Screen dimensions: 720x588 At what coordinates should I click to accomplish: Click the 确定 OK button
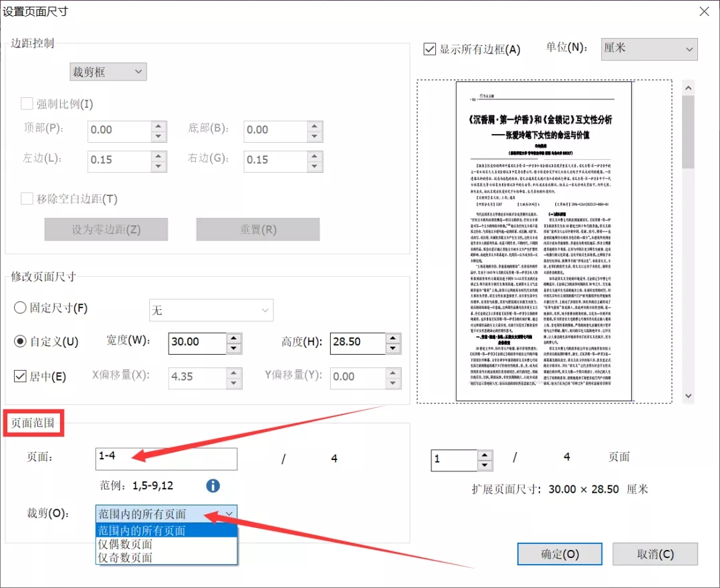click(559, 553)
